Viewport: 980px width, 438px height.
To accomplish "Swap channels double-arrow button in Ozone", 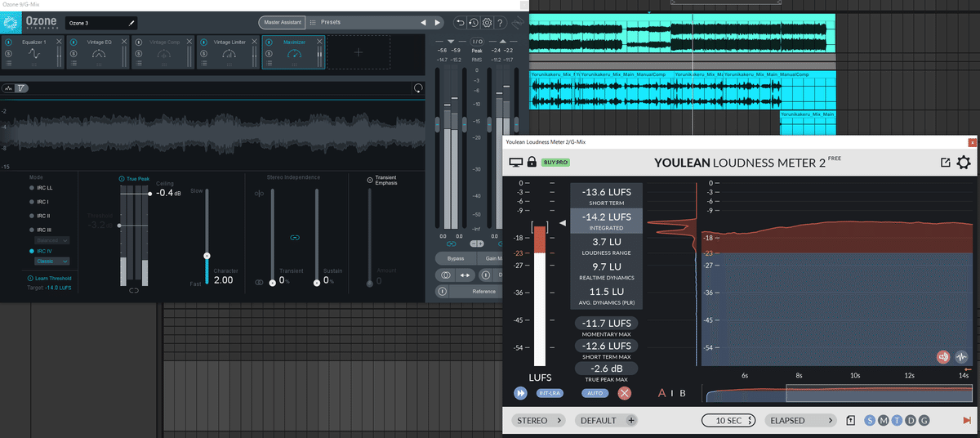I will [x=463, y=275].
